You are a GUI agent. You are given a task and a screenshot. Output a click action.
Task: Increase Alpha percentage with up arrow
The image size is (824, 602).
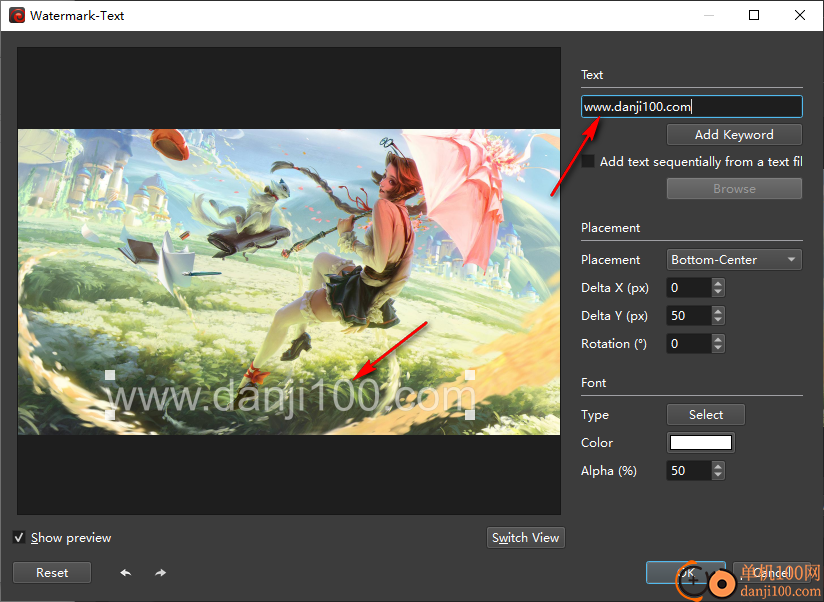coord(718,466)
